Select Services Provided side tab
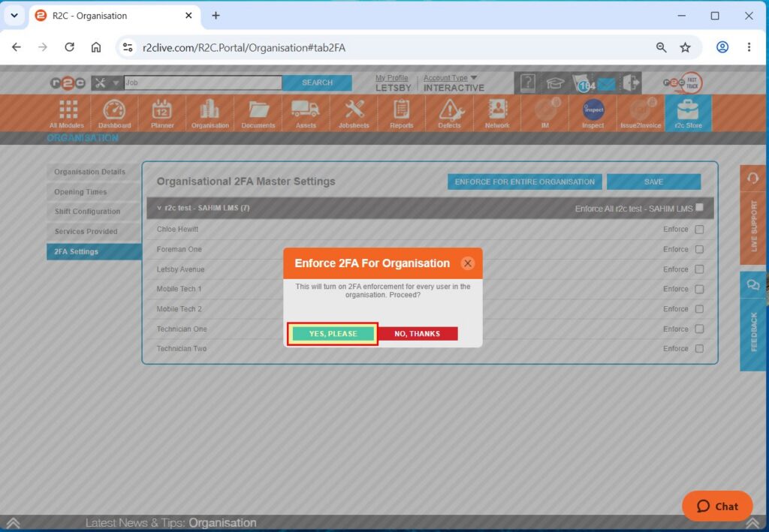Image resolution: width=769 pixels, height=532 pixels. point(94,232)
